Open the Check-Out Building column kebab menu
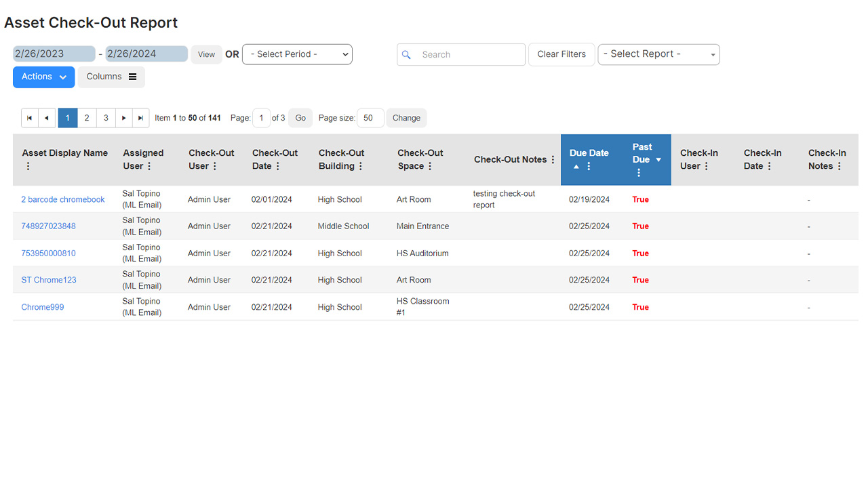Image resolution: width=868 pixels, height=488 pixels. coord(360,165)
